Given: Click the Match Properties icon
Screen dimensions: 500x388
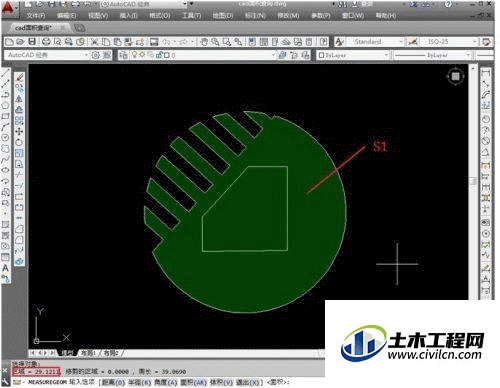Looking at the screenshot, I should point(129,42).
